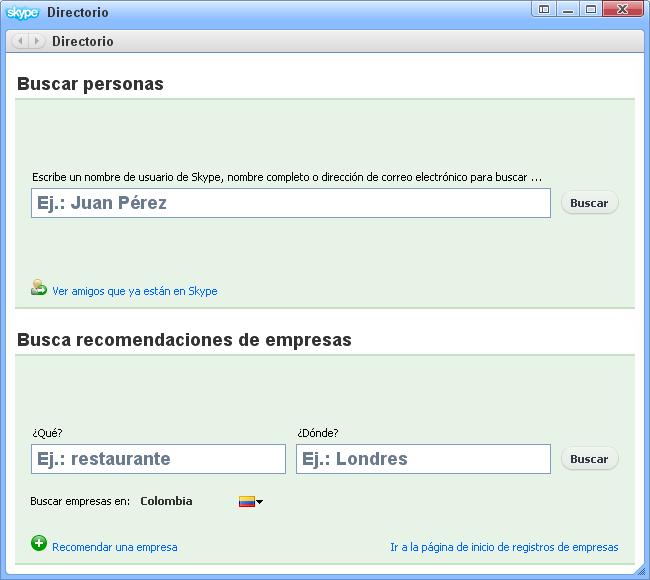This screenshot has height=580, width=650.
Task: Click the compact view icon in title bar
Action: pyautogui.click(x=544, y=10)
